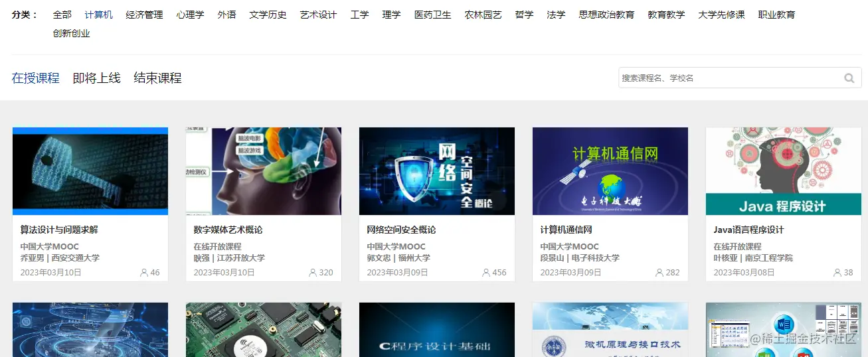This screenshot has width=868, height=357.
Task: Select the 职业教育 category
Action: coord(777,15)
